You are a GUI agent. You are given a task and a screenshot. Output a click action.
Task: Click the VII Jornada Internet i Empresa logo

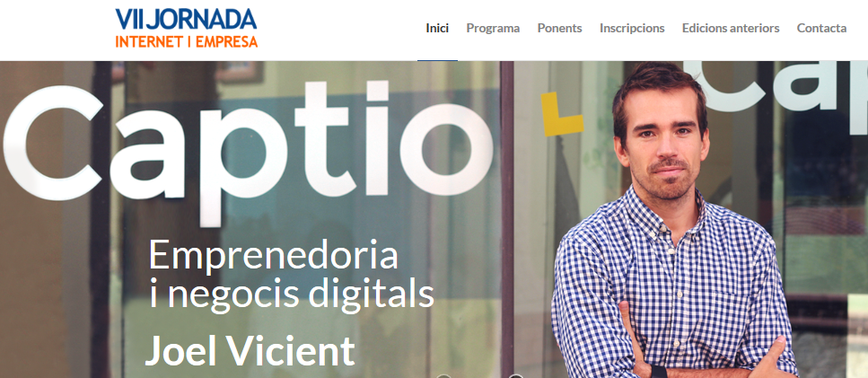(187, 28)
